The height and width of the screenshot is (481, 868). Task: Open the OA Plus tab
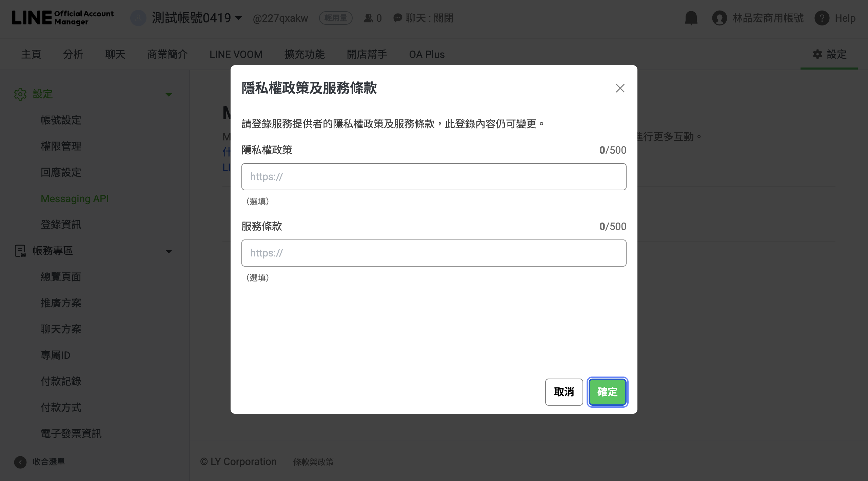click(x=427, y=54)
